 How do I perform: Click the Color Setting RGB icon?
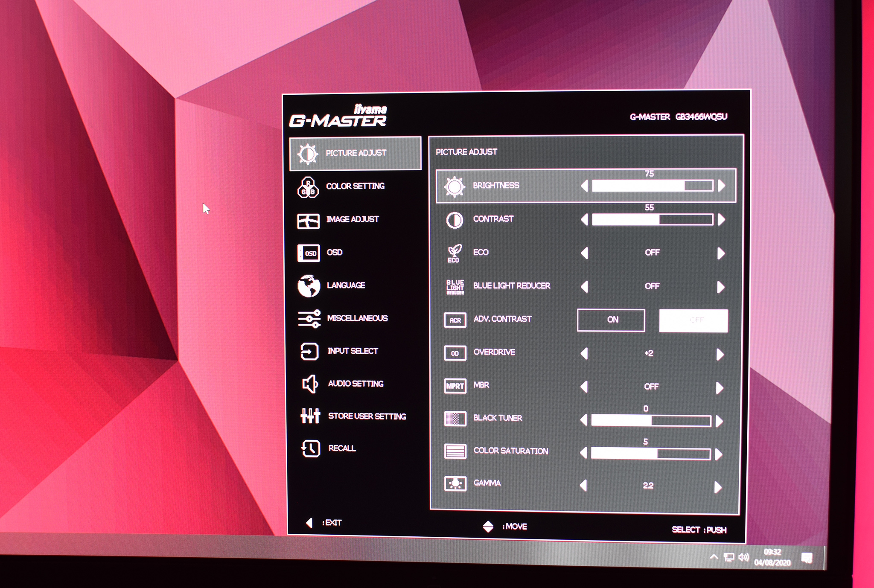pos(308,187)
